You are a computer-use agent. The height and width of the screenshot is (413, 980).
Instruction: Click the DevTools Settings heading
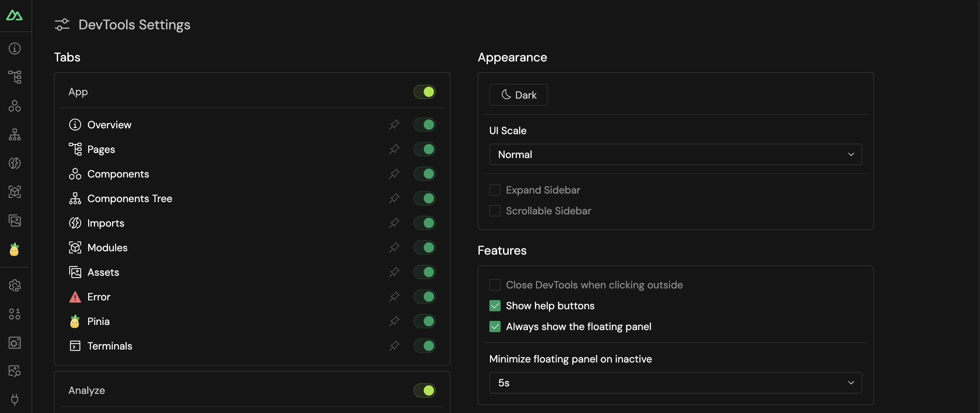tap(134, 25)
